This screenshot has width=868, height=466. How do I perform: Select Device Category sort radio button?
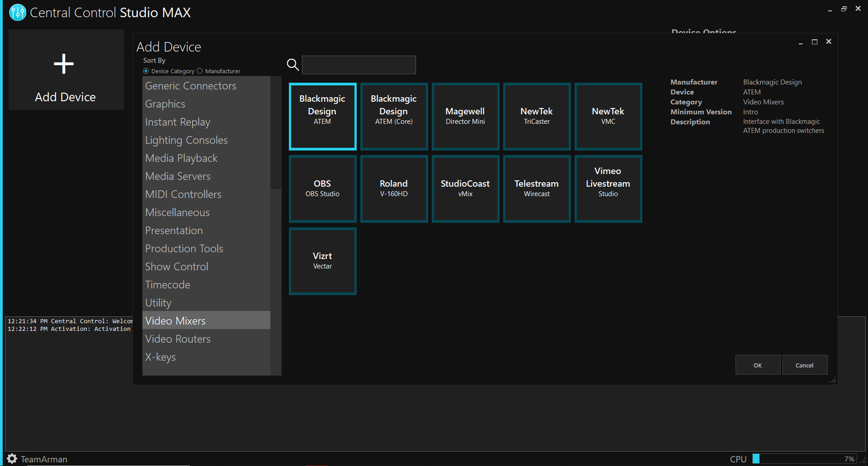pos(146,71)
